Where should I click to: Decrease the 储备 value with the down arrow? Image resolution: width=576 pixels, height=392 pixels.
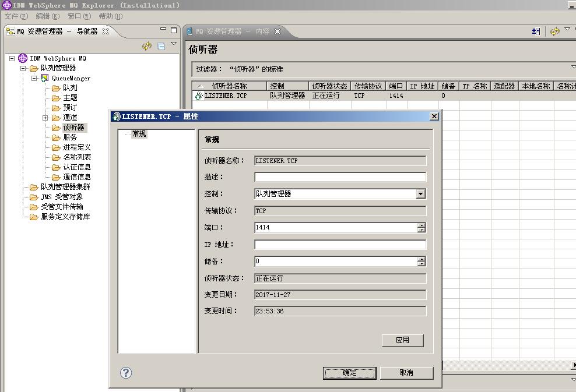point(422,263)
